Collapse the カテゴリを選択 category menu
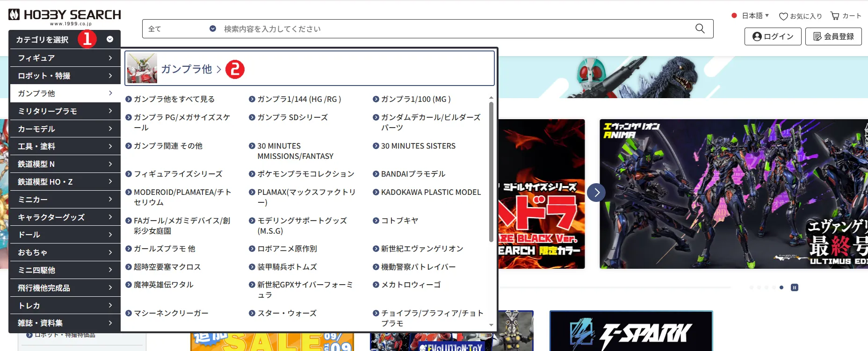The width and height of the screenshot is (868, 351). coord(65,39)
